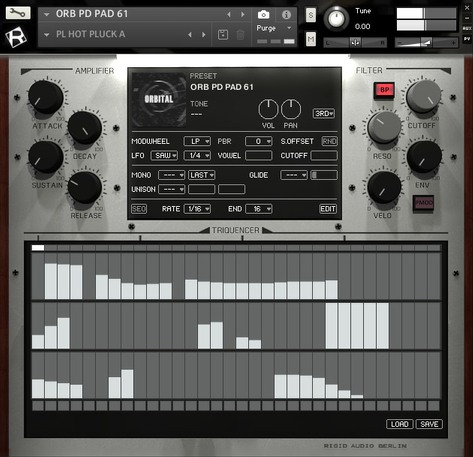This screenshot has height=457, width=473.
Task: Open the sequencer END 16 dropdown
Action: (259, 209)
